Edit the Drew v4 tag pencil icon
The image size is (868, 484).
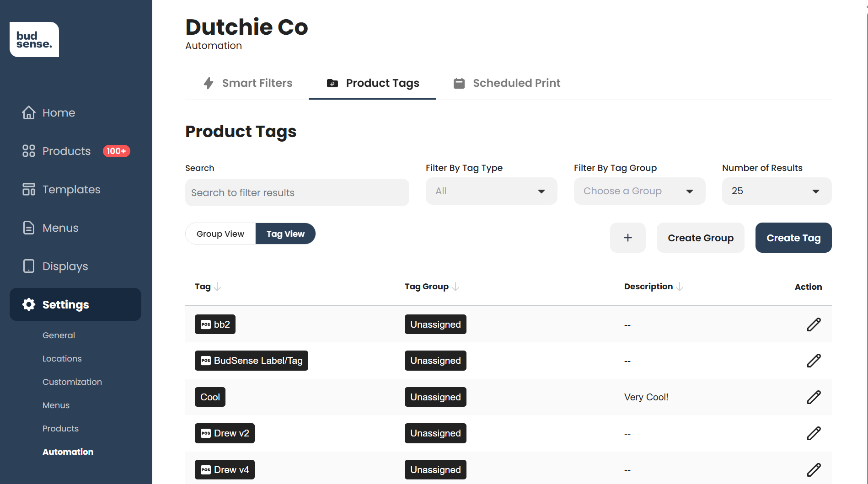coord(814,470)
